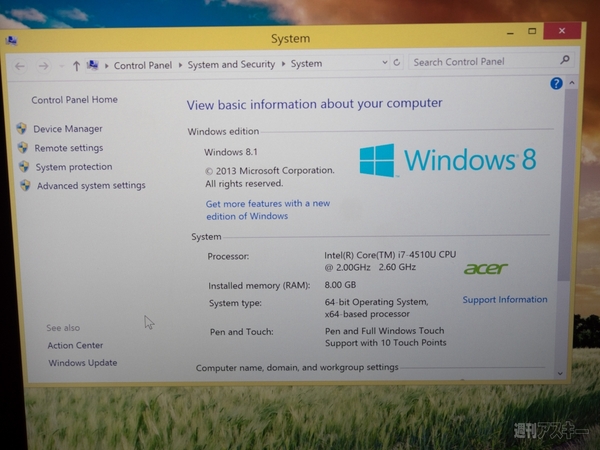Refresh the System page

397,62
